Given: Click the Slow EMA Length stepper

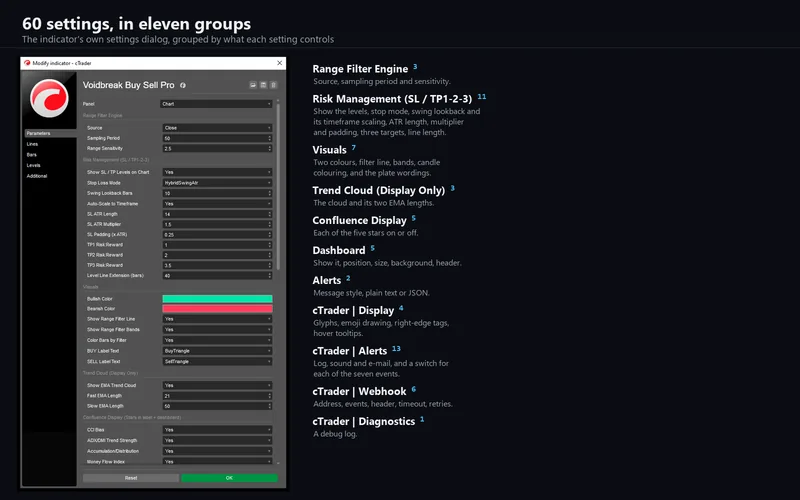Looking at the screenshot, I should click(x=217, y=406).
